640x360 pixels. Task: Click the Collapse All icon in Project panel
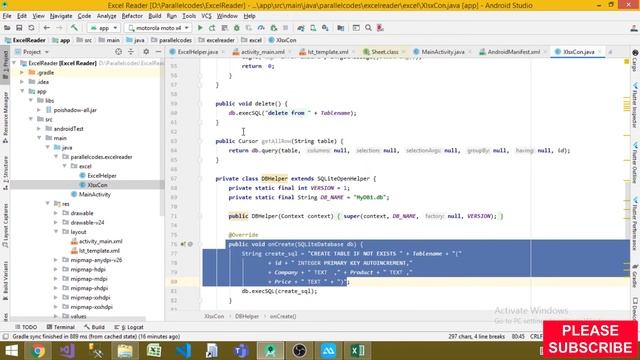(x=131, y=52)
